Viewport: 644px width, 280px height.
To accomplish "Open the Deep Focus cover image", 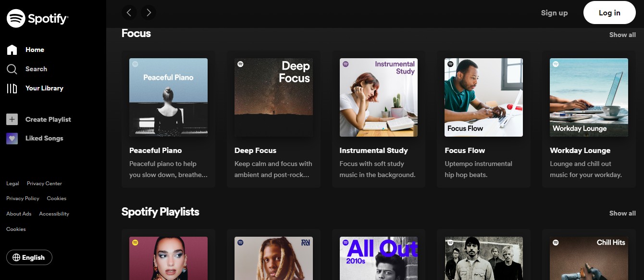I will (273, 98).
